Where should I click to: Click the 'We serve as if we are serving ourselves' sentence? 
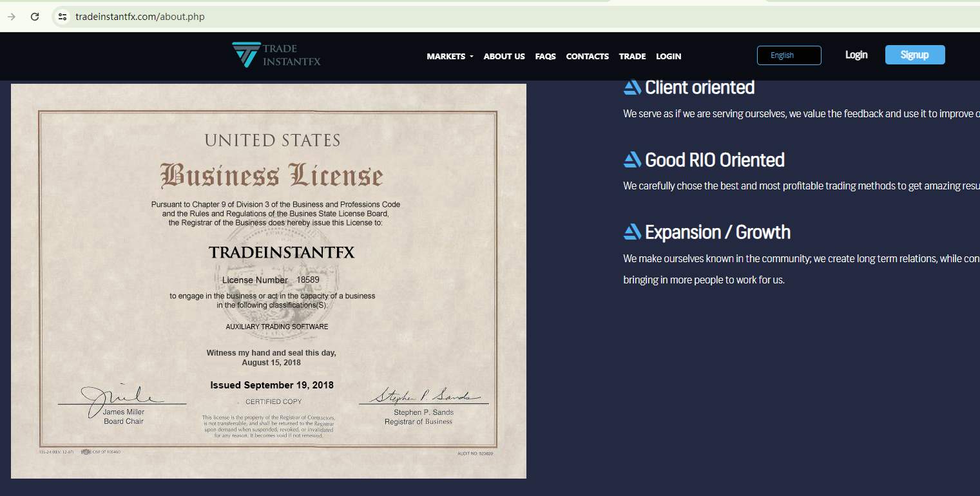802,113
